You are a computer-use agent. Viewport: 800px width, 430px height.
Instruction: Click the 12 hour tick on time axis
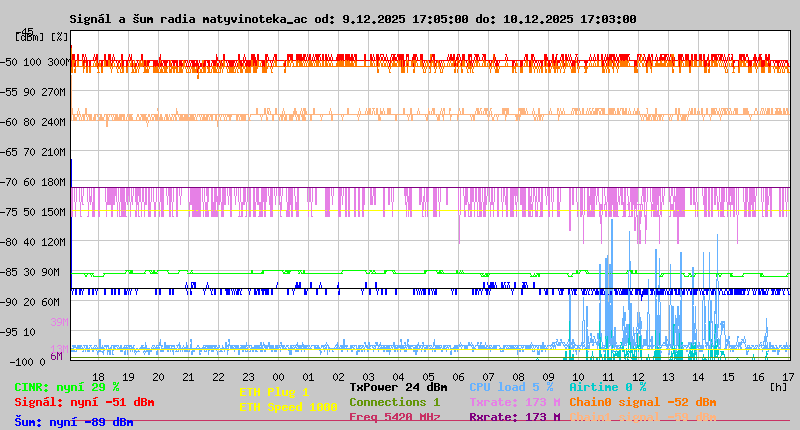coord(638,377)
